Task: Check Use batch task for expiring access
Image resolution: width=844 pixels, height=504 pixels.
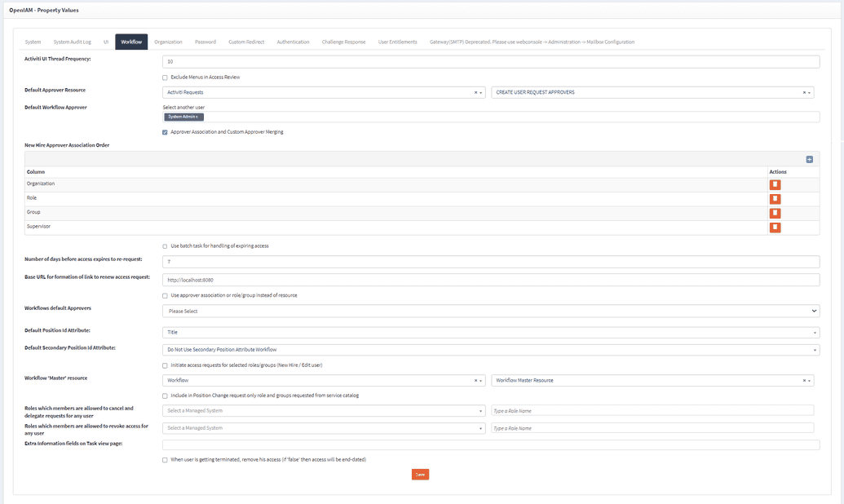Action: pyautogui.click(x=164, y=246)
